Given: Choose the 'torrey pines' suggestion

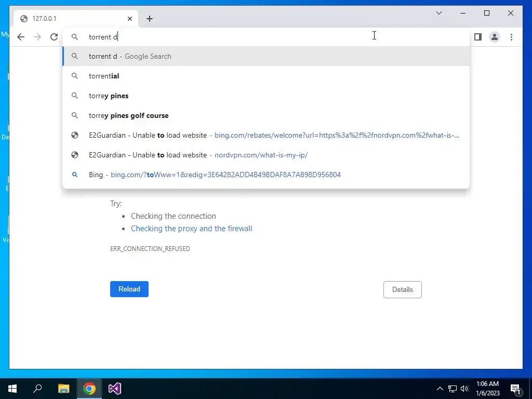Looking at the screenshot, I should [266, 96].
